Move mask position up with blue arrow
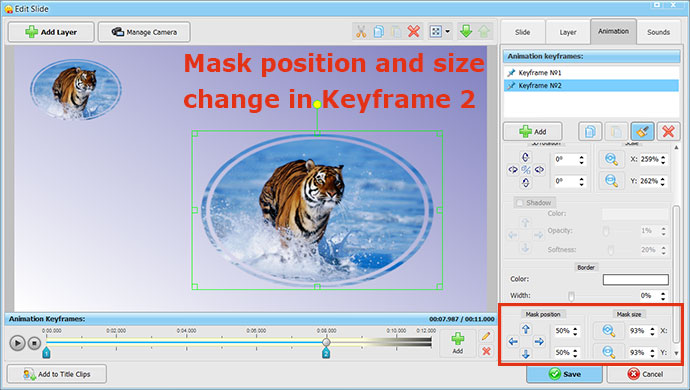Viewport: 690px width, 390px height. pyautogui.click(x=526, y=329)
